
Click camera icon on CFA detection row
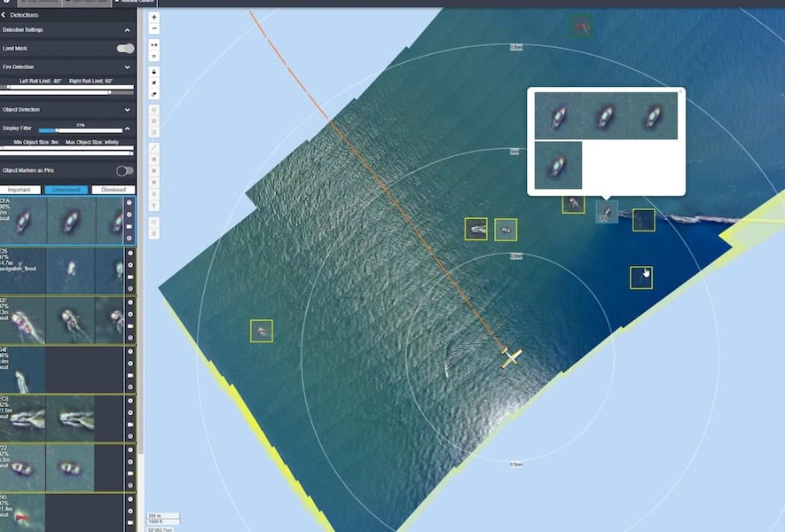[130, 227]
